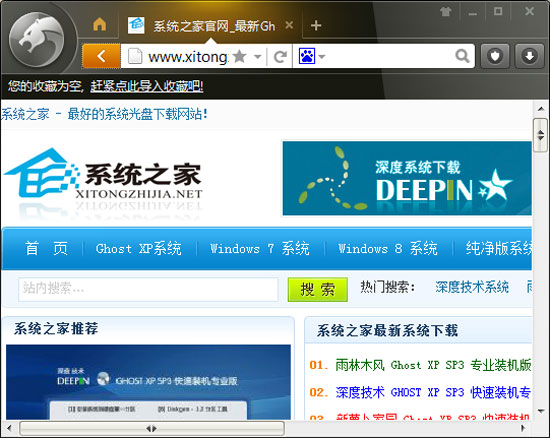Open the download manager arrow icon
Viewport: 550px width, 438px height.
[529, 56]
